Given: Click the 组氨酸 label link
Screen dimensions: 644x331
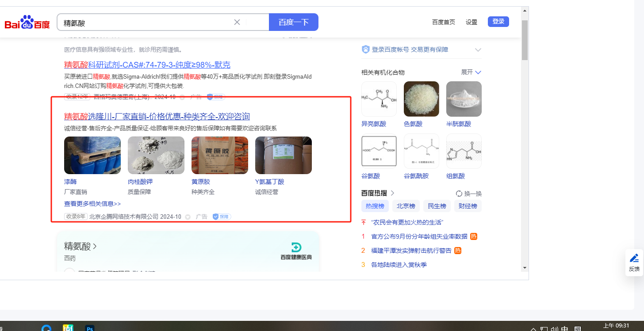Looking at the screenshot, I should [x=456, y=176].
